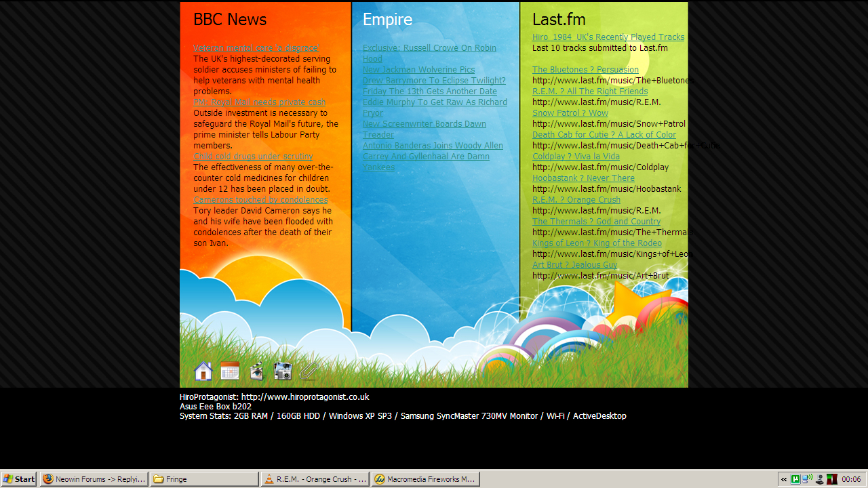Click the uTorrent tray icon

point(795,479)
